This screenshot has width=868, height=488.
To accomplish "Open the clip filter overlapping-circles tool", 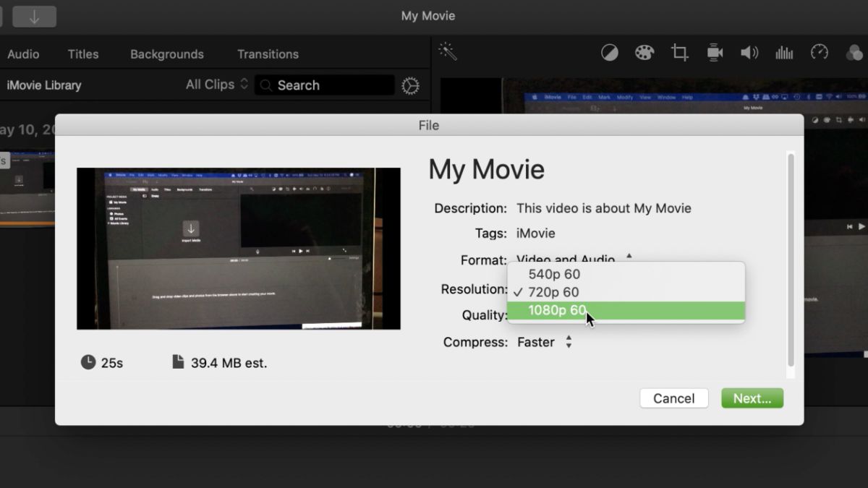I will pyautogui.click(x=855, y=53).
